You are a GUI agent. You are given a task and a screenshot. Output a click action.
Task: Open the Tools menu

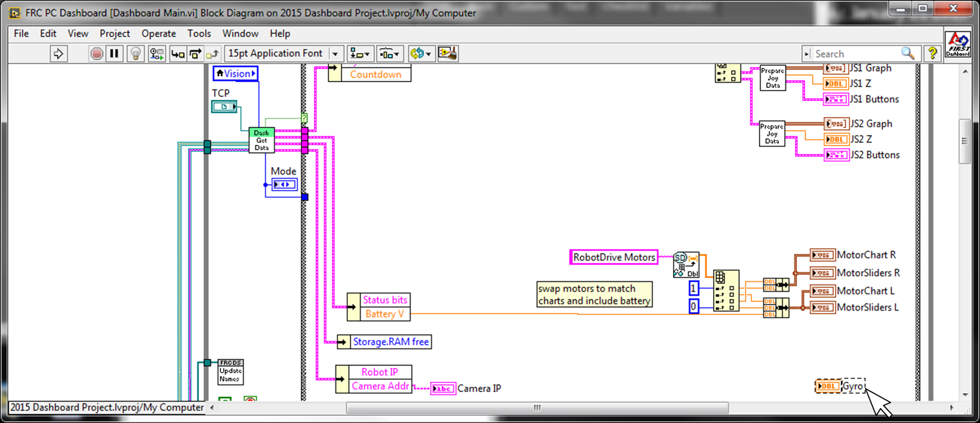tap(199, 34)
